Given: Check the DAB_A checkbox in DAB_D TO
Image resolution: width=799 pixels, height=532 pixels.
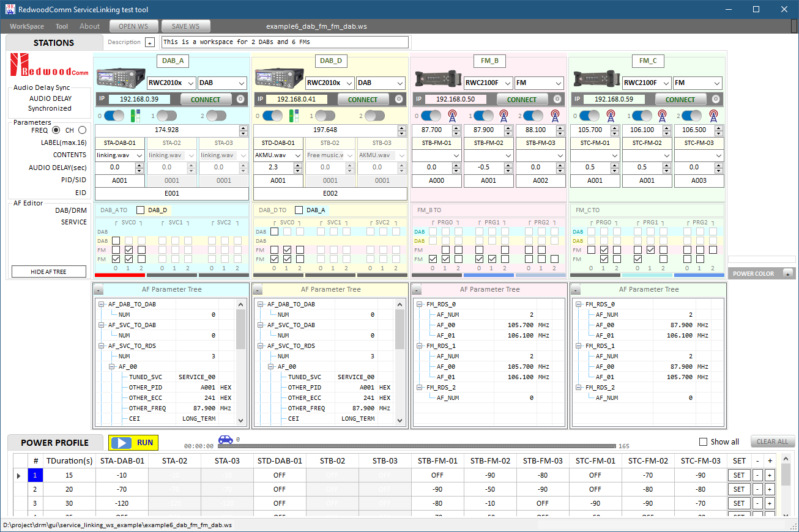Looking at the screenshot, I should (x=299, y=210).
